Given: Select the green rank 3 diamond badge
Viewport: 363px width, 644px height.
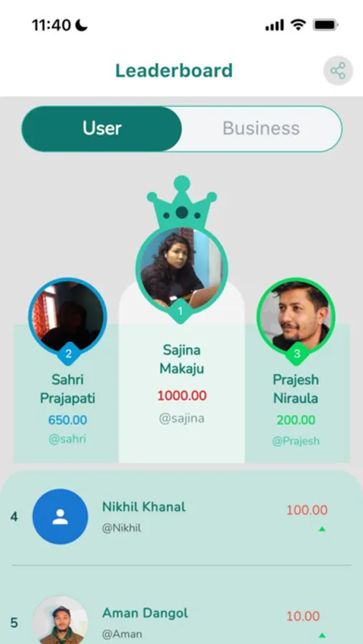Looking at the screenshot, I should coord(297,353).
